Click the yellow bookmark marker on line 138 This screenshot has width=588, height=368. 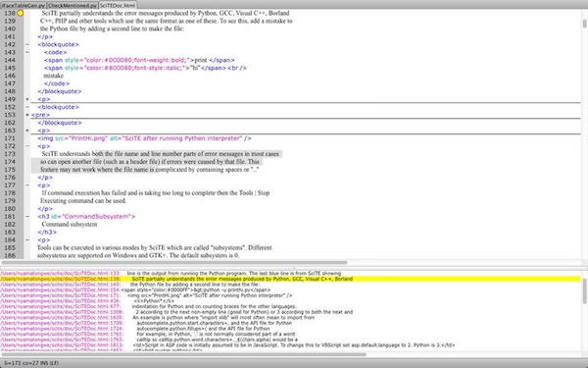(21, 13)
